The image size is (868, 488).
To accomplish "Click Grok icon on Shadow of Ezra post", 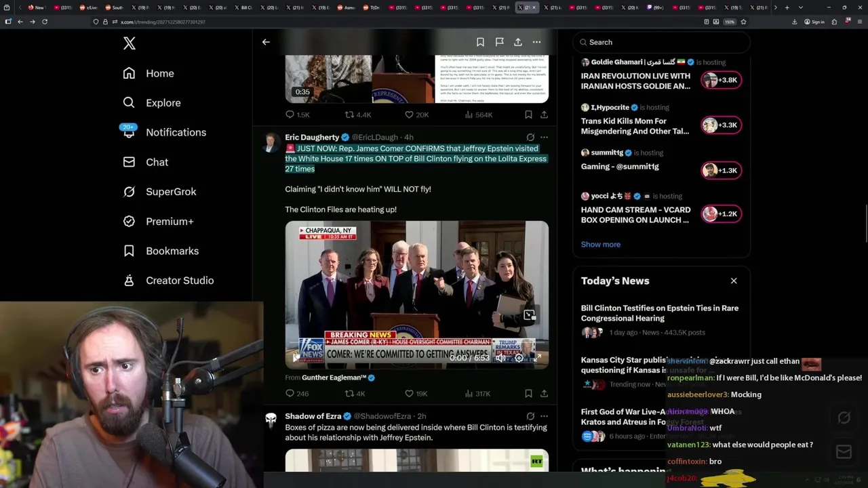I will pos(530,416).
